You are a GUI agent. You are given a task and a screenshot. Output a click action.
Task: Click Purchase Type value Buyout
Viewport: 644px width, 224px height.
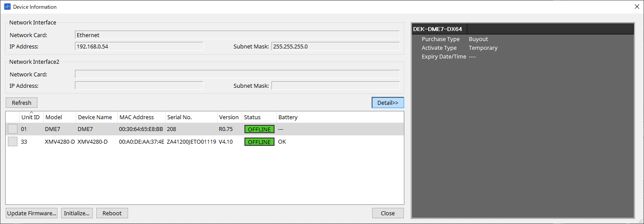pyautogui.click(x=478, y=39)
